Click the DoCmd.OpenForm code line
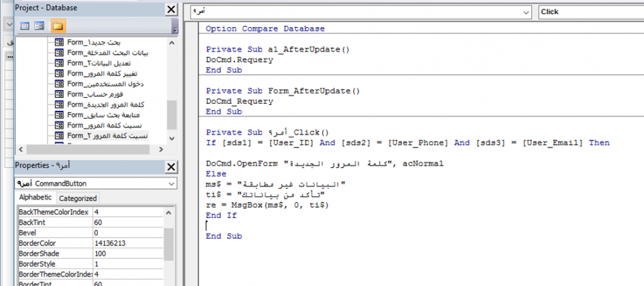 tap(325, 164)
